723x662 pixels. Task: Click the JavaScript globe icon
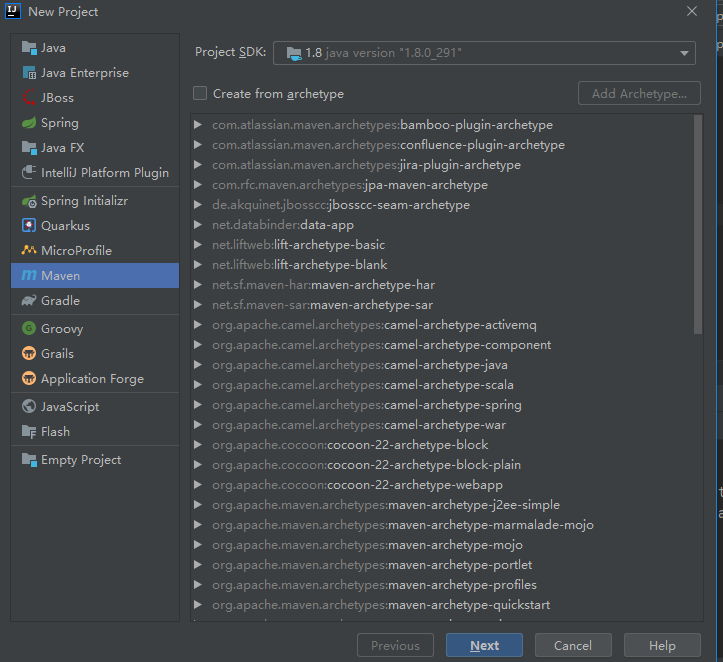coord(29,407)
